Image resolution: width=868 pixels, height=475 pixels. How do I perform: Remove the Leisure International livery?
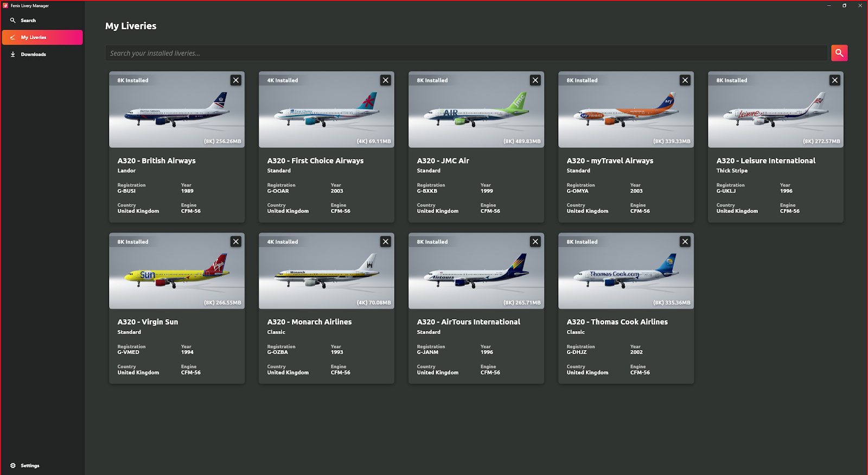(x=835, y=80)
